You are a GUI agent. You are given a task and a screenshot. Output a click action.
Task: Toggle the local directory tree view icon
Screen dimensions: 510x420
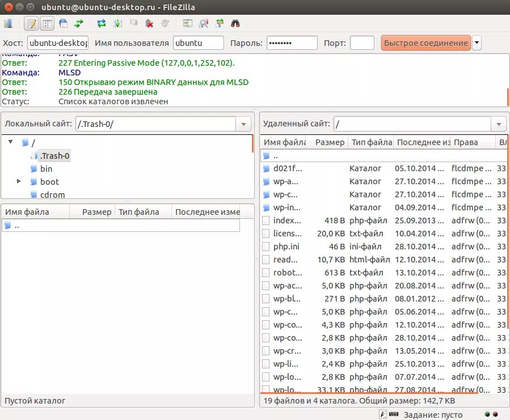[48, 23]
